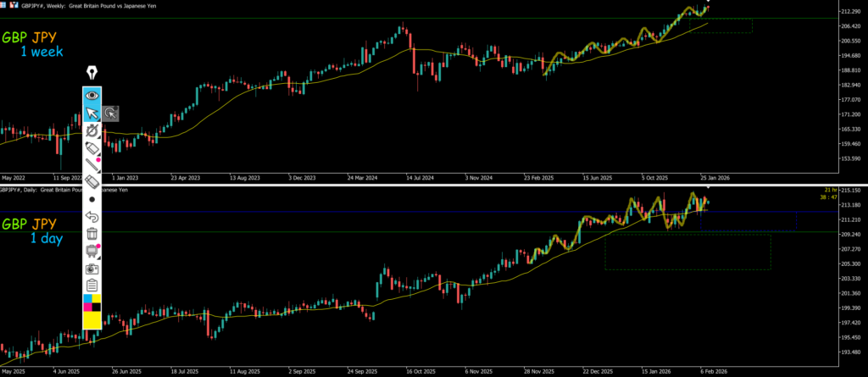The height and width of the screenshot is (377, 868).
Task: Take a screenshot with the camera icon
Action: [x=92, y=268]
